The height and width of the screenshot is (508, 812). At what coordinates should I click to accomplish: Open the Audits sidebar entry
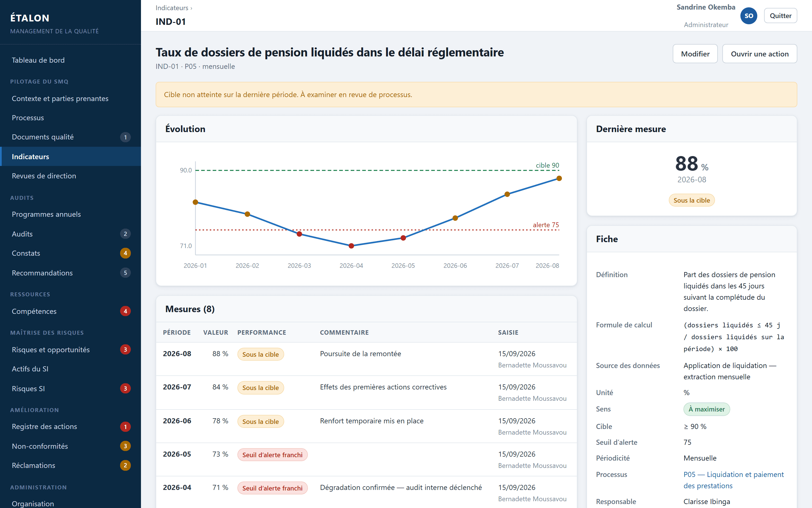point(70,234)
